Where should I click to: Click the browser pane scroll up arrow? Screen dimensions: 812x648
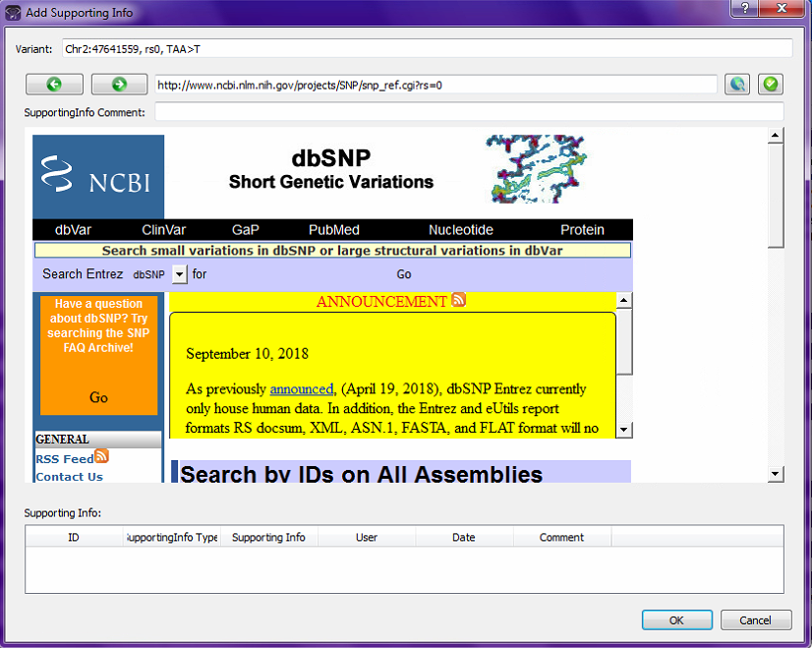pyautogui.click(x=776, y=136)
